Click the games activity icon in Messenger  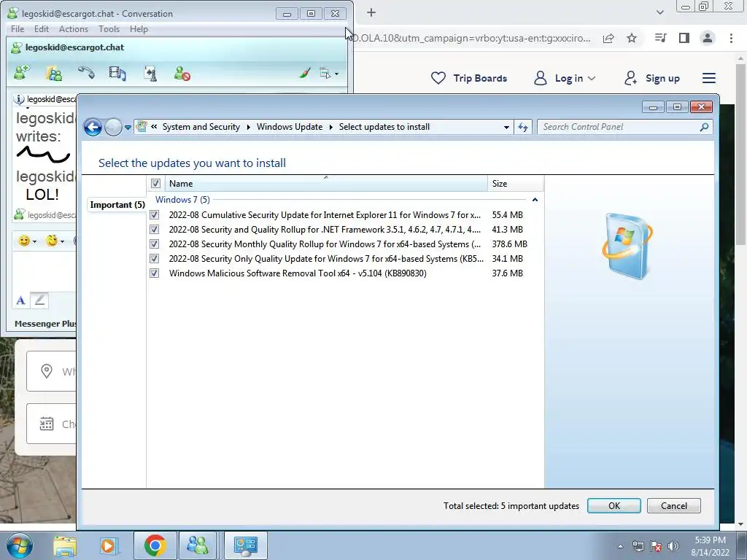(x=150, y=74)
